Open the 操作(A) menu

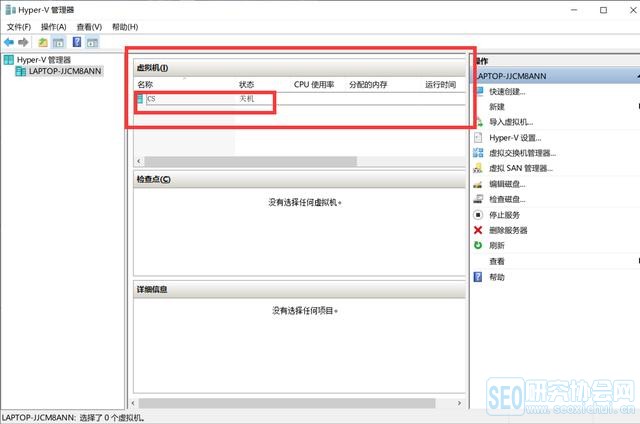53,27
